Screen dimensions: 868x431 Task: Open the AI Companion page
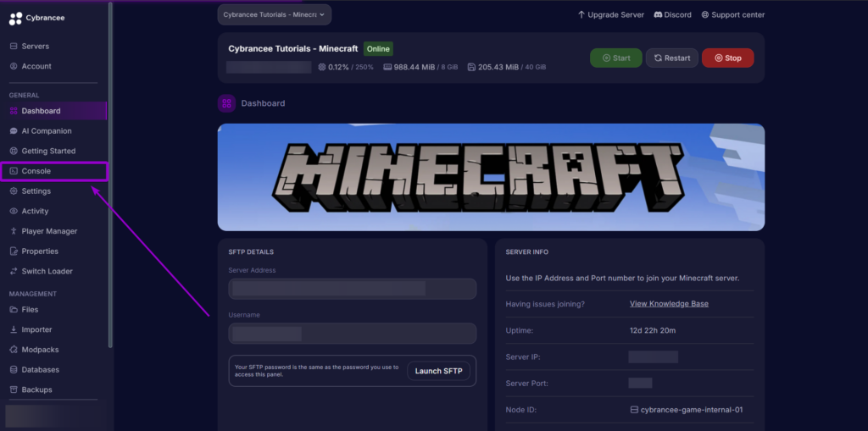click(47, 131)
